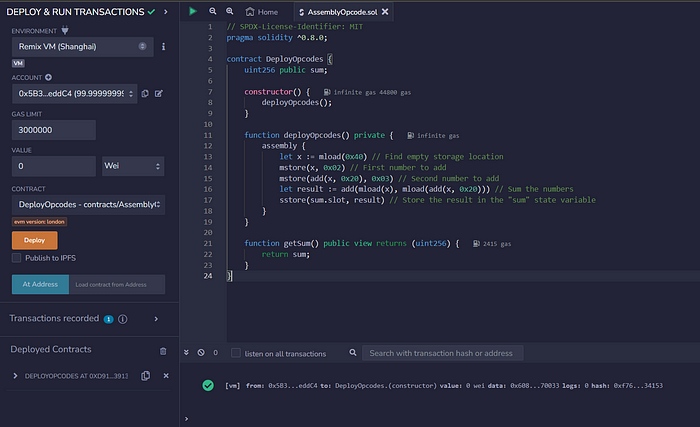Viewport: 700px width, 427px height.
Task: Zoom out the editor font
Action: (x=213, y=11)
